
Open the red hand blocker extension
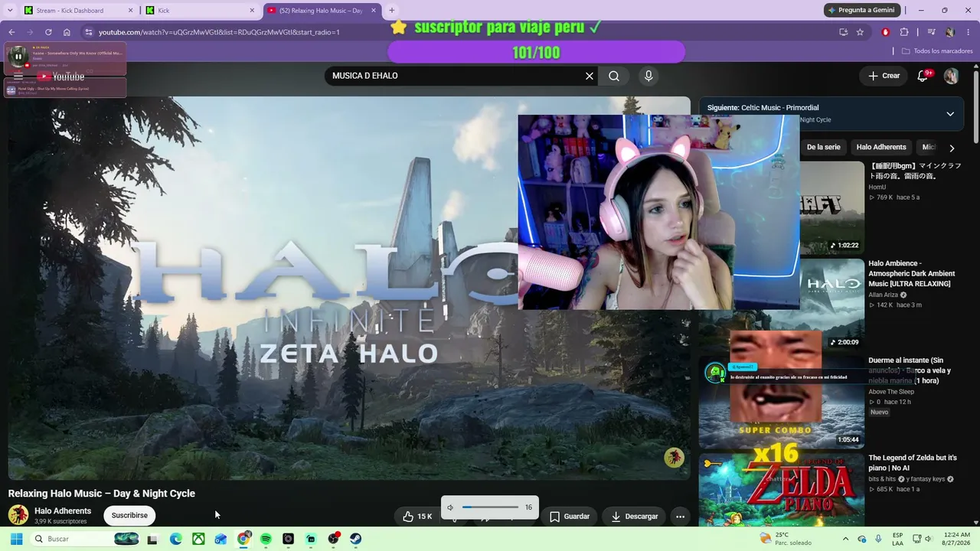(x=886, y=32)
